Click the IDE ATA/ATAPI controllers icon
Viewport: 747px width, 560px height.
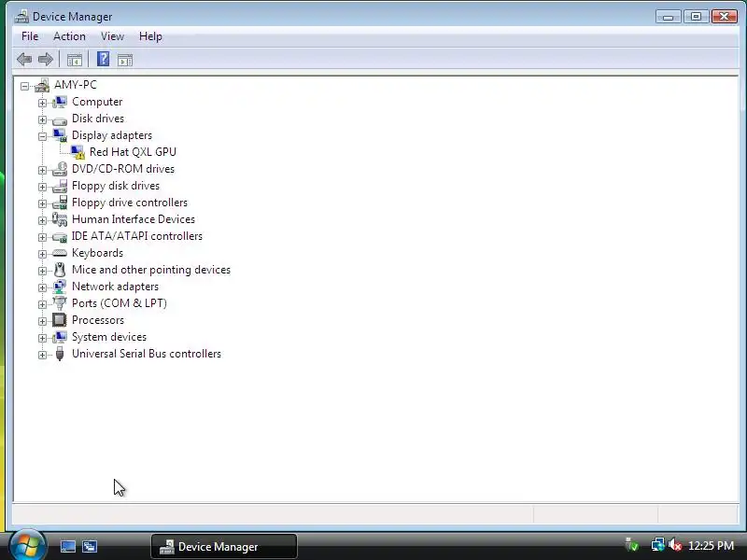[60, 237]
